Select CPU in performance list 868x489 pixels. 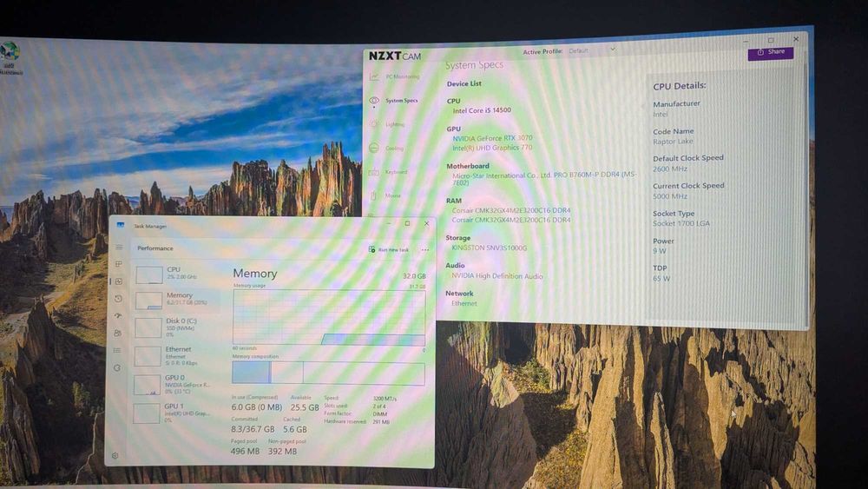point(177,274)
